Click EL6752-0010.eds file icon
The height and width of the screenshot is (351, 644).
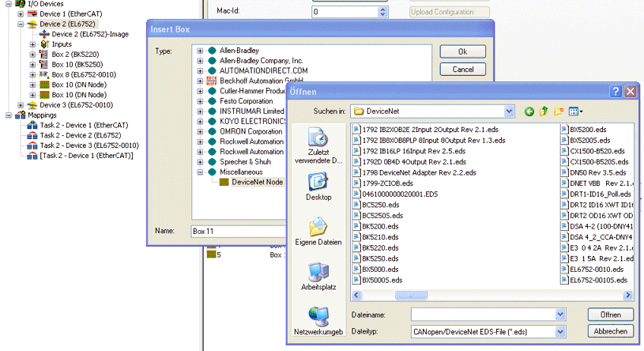click(564, 270)
